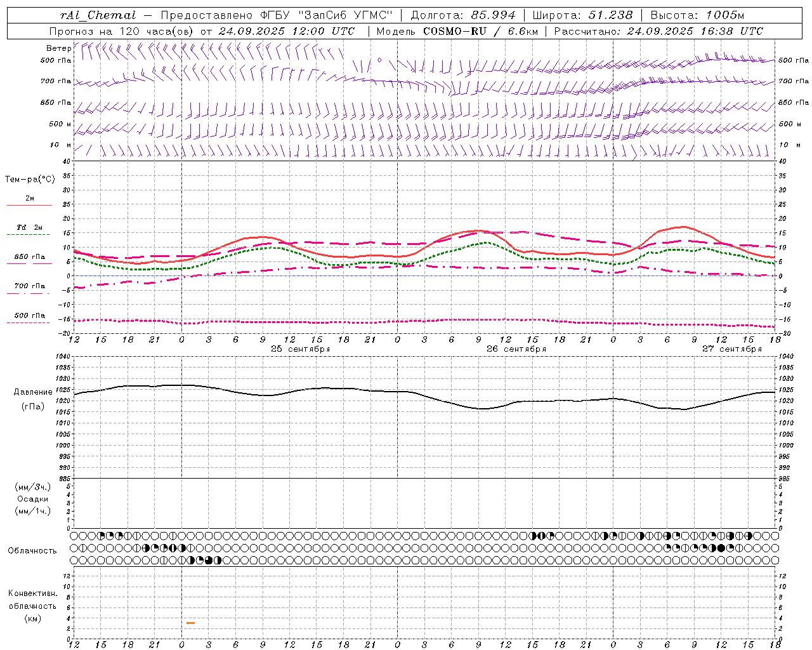The width and height of the screenshot is (812, 650).
Task: Click the Облачность cloud cover label
Action: click(32, 550)
